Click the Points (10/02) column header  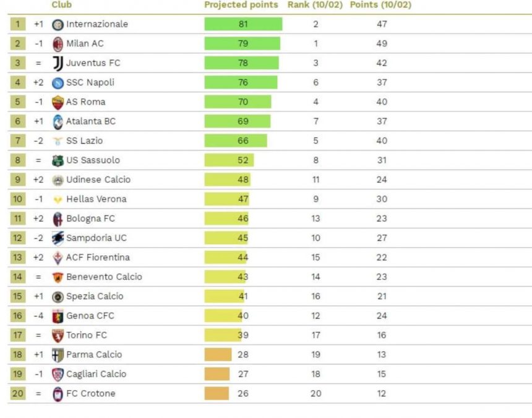click(380, 5)
